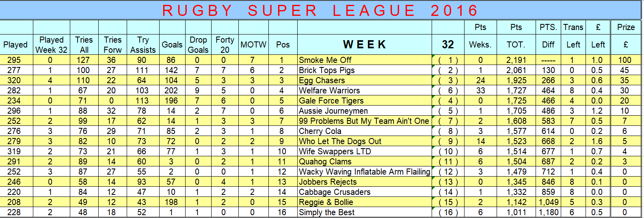The width and height of the screenshot is (644, 218).
Task: Select Egg Chasers total points 1,925
Action: [516, 80]
